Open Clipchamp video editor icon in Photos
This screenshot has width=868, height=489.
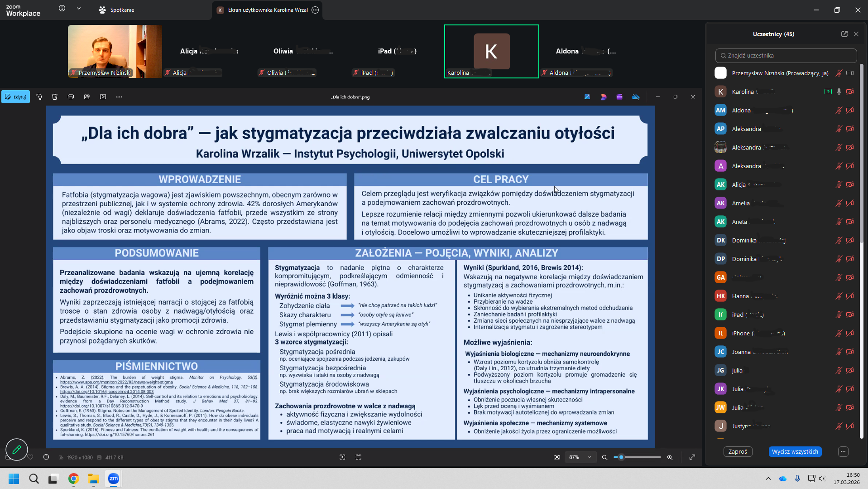click(x=619, y=97)
